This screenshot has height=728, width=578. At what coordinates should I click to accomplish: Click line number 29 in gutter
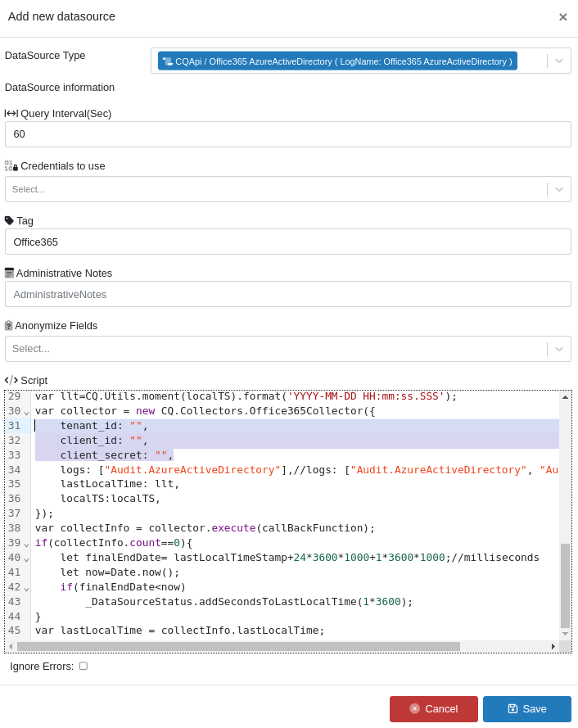coord(15,396)
